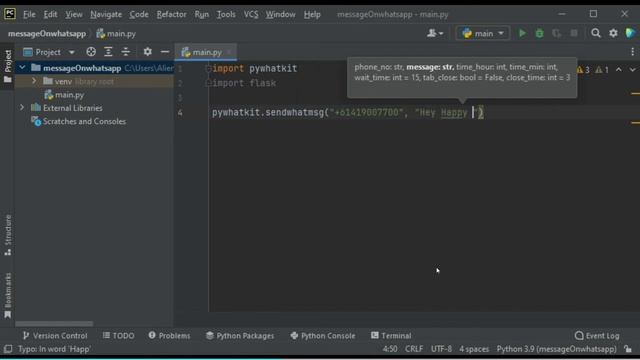Click the main.py breadcrumb

(116, 34)
